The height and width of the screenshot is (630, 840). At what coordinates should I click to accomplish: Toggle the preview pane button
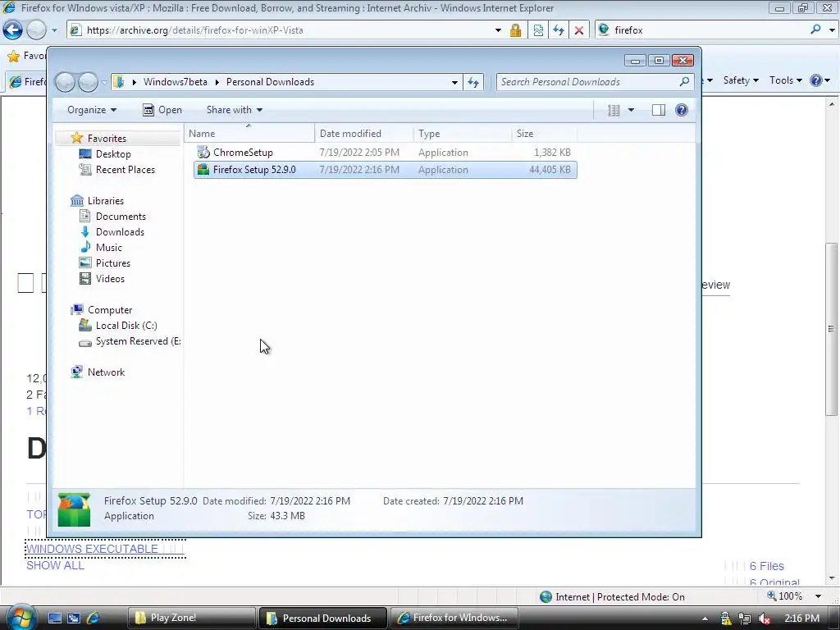click(659, 111)
